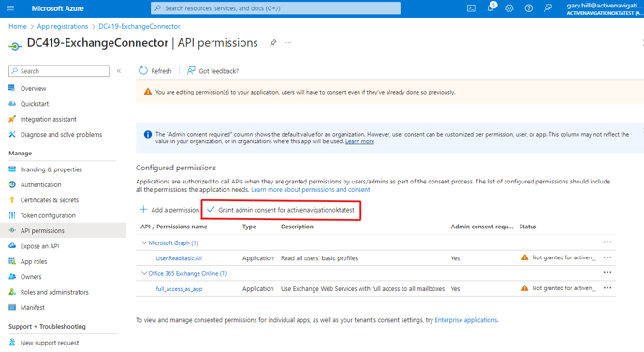Viewport: 644px width, 352px height.
Task: Click warning icon in full_access_as_app status
Action: 524,288
